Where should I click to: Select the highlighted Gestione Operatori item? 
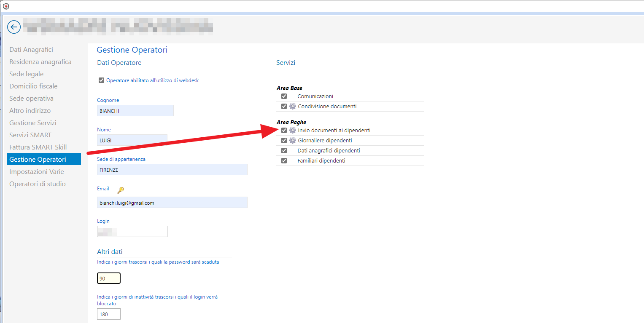pos(44,159)
